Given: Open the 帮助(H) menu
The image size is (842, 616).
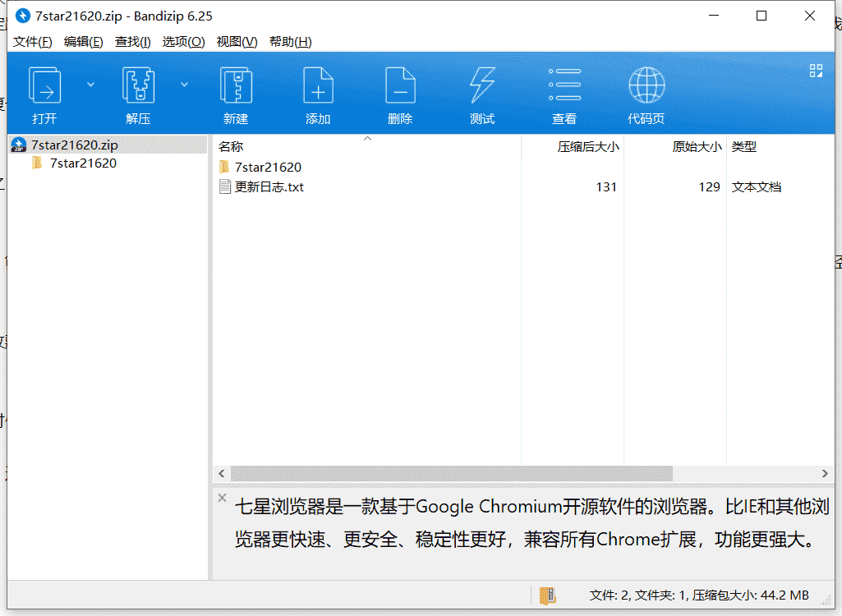Looking at the screenshot, I should pyautogui.click(x=291, y=42).
